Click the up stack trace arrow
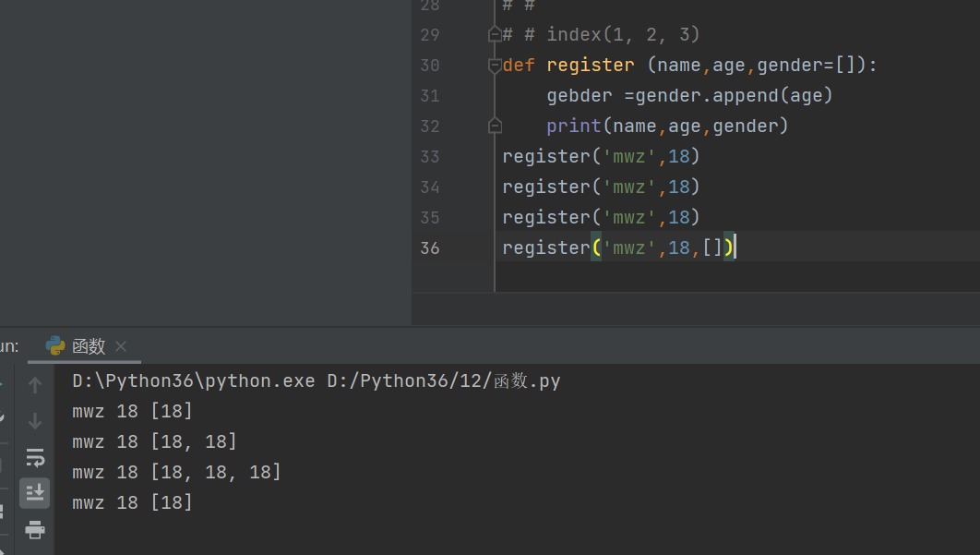Viewport: 980px width, 555px height. (35, 385)
